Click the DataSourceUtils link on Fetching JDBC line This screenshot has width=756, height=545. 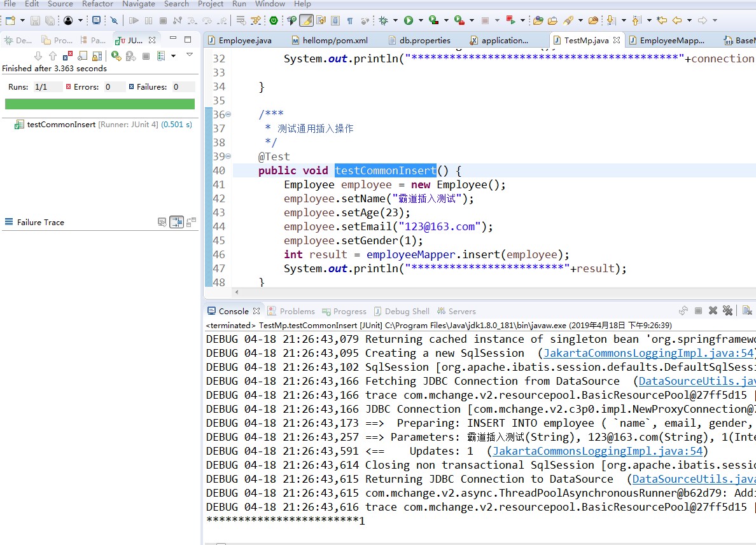(x=697, y=381)
